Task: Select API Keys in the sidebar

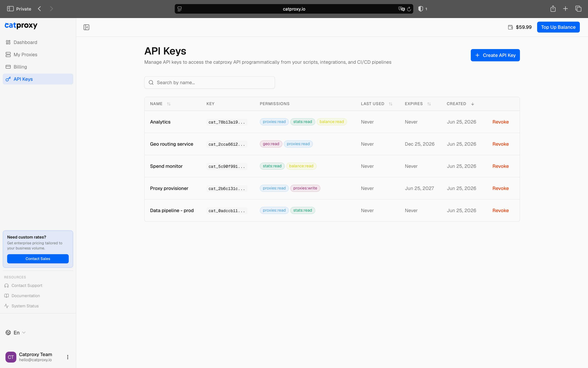Action: 38,79
